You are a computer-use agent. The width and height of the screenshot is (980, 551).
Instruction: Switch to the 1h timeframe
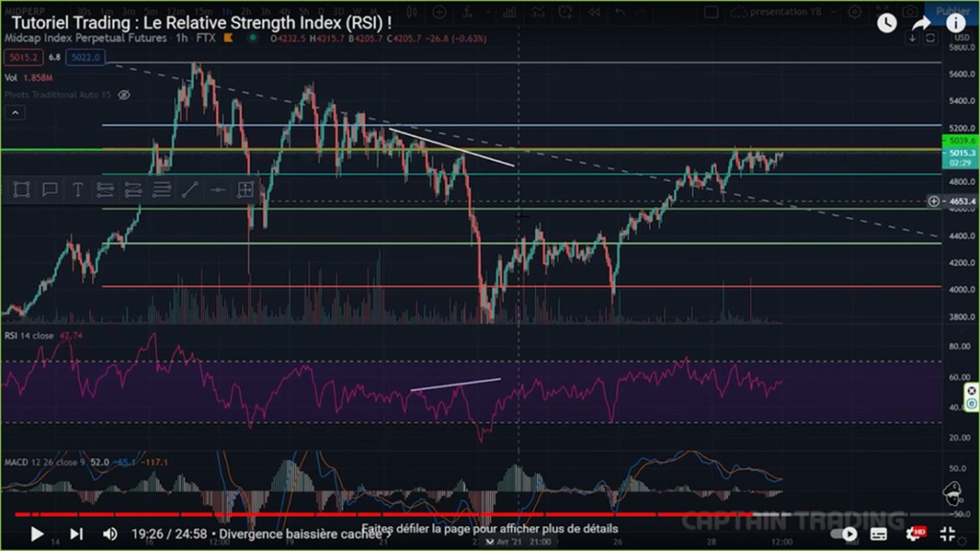coord(226,11)
